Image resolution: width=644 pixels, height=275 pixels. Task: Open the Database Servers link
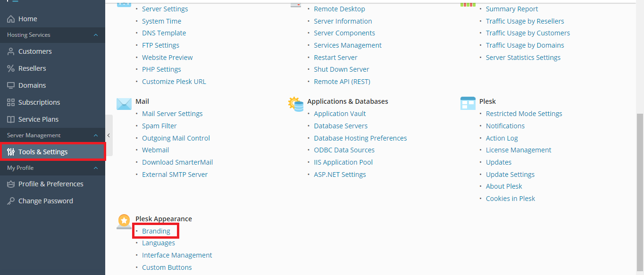(341, 126)
